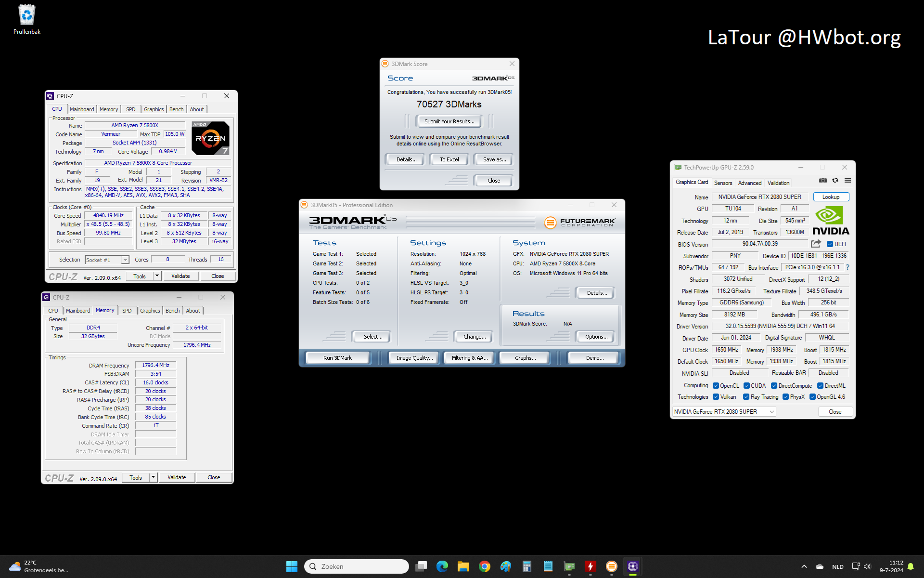Switch to Mainboard tab in top CPU-Z
This screenshot has height=578, width=924.
[82, 109]
